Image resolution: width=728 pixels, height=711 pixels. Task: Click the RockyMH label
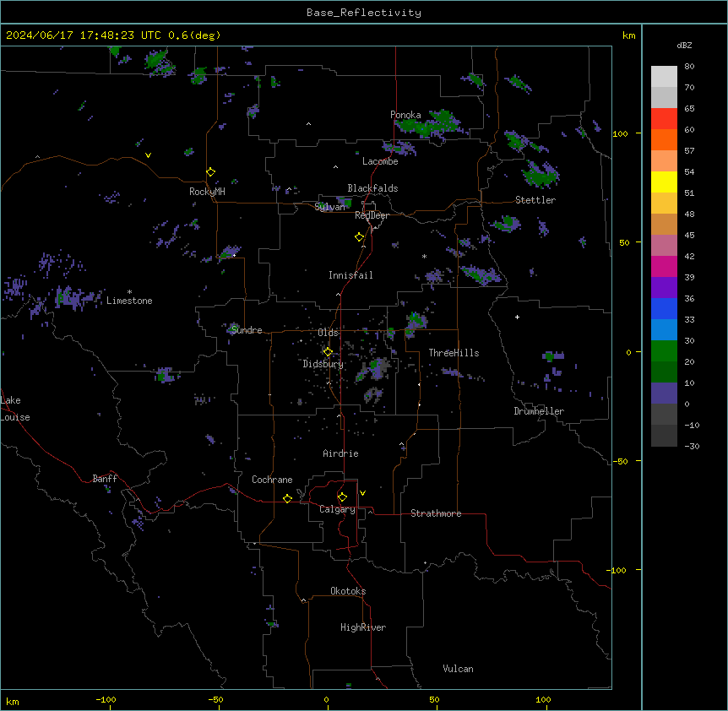[207, 192]
